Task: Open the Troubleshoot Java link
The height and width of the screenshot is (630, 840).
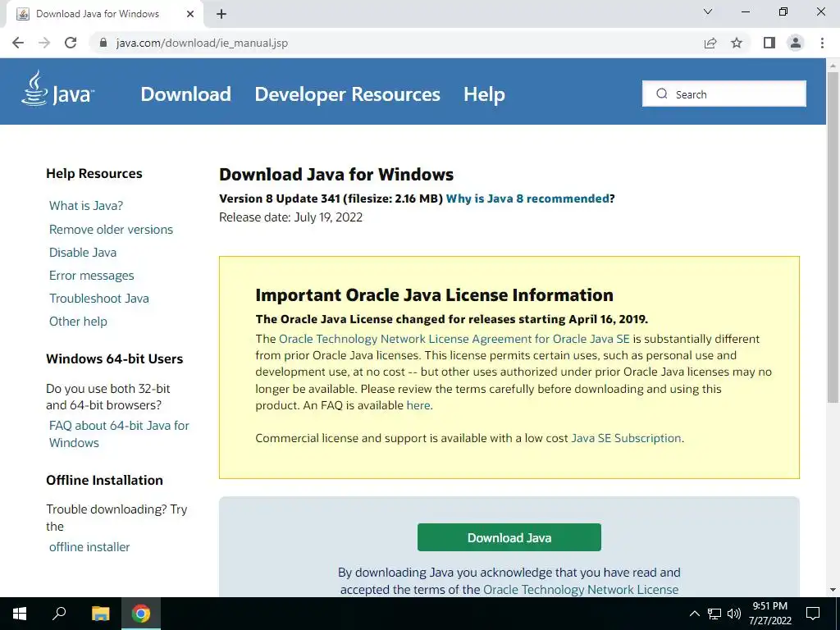Action: (x=99, y=299)
